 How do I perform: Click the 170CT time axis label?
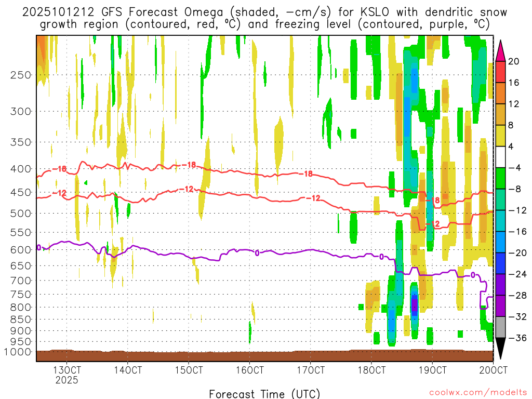point(311,370)
